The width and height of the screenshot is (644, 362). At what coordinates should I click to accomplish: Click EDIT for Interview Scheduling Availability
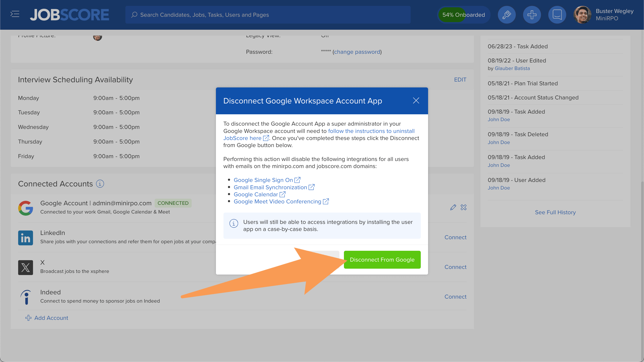(460, 79)
